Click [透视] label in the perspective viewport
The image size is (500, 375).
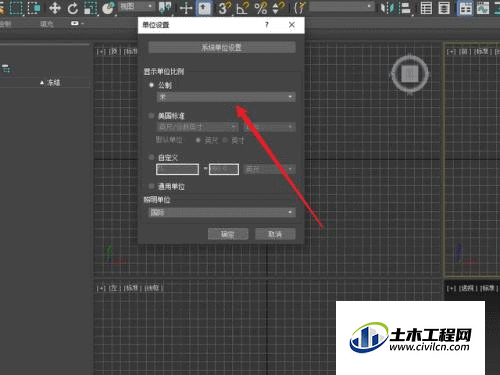(x=467, y=288)
